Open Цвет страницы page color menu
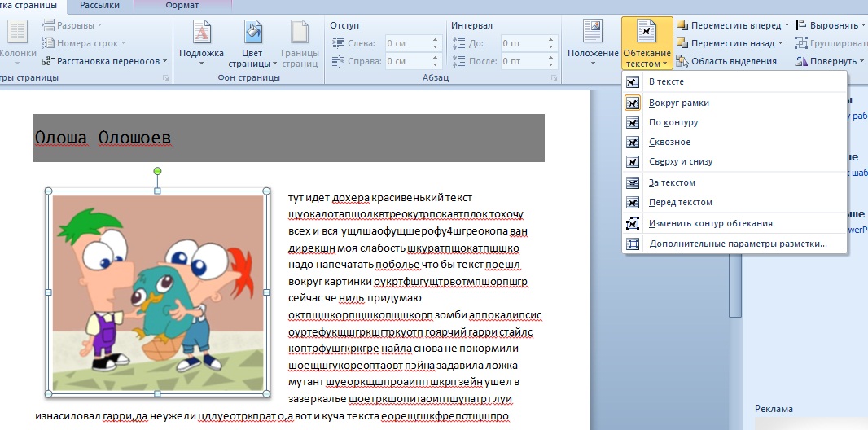868x430 pixels. click(x=252, y=42)
